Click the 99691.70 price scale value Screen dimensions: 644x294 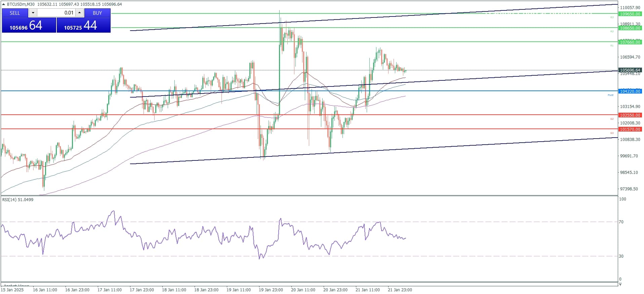(629, 156)
